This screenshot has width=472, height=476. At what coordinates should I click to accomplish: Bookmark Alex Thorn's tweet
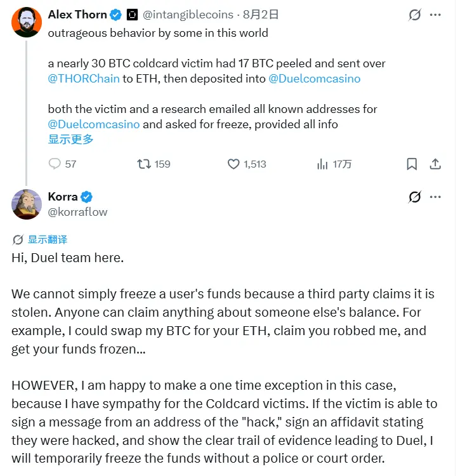pos(412,164)
